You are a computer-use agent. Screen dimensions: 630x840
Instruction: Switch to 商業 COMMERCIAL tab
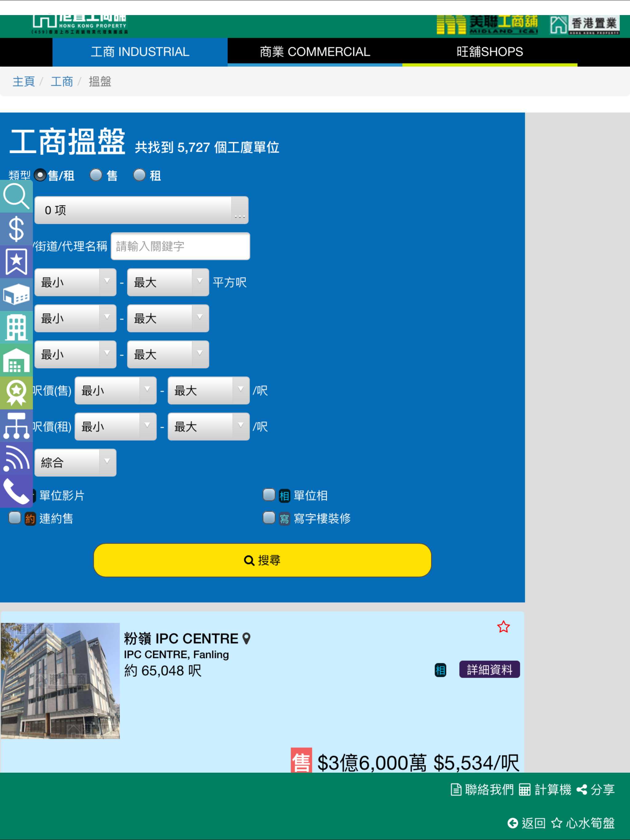pyautogui.click(x=315, y=52)
